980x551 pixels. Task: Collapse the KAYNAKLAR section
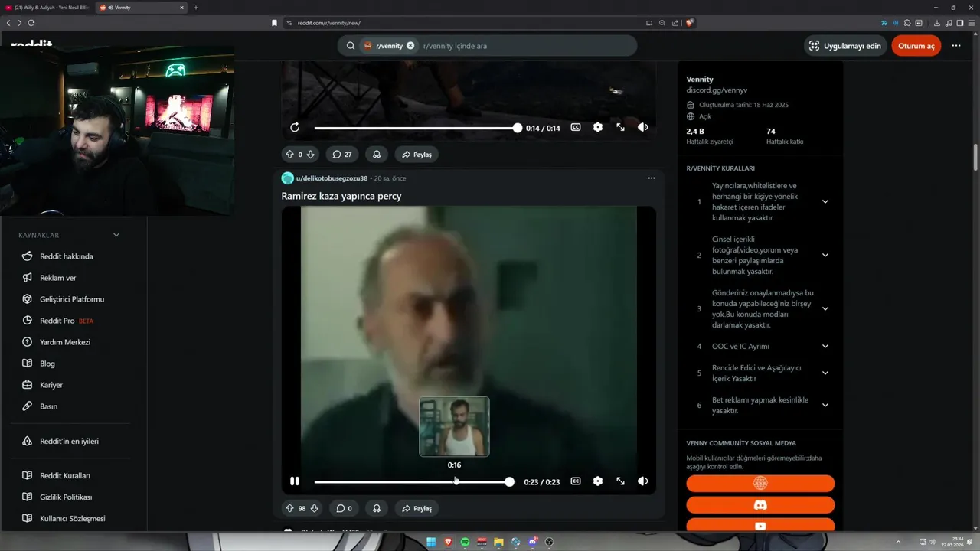click(116, 235)
